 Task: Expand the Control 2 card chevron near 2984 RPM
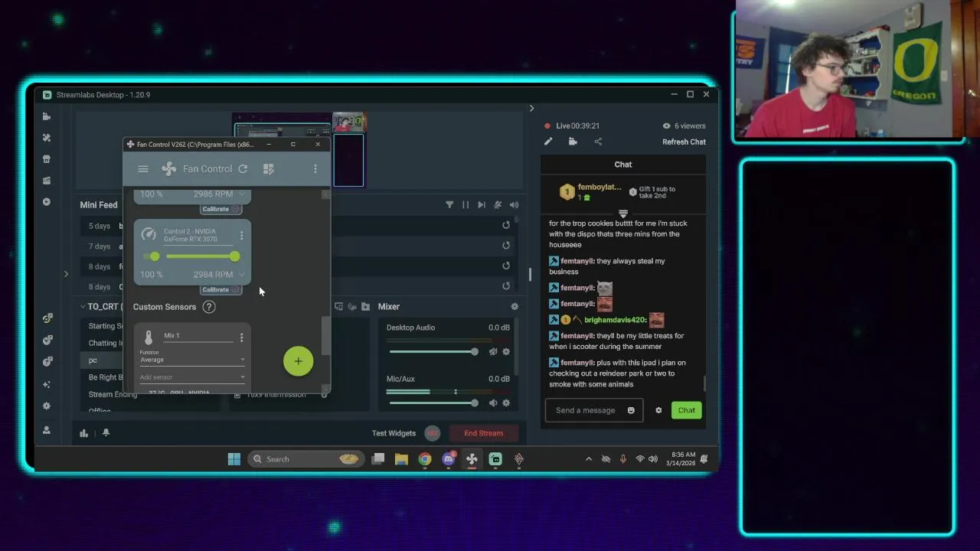click(x=242, y=275)
